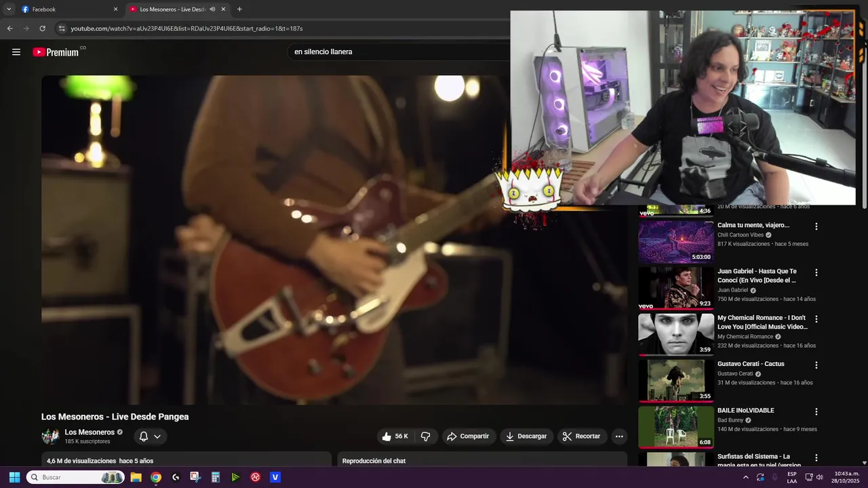Mute the tab via its speaker icon
The image size is (868, 488).
(x=212, y=9)
